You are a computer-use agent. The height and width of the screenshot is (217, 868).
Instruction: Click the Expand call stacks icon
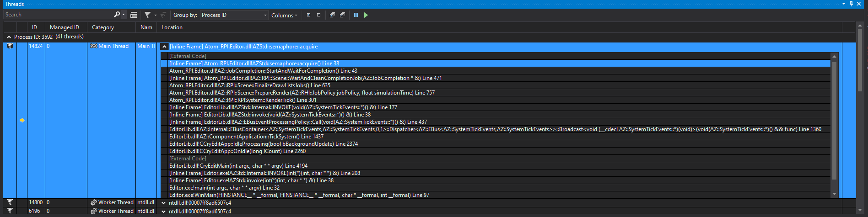(x=332, y=15)
